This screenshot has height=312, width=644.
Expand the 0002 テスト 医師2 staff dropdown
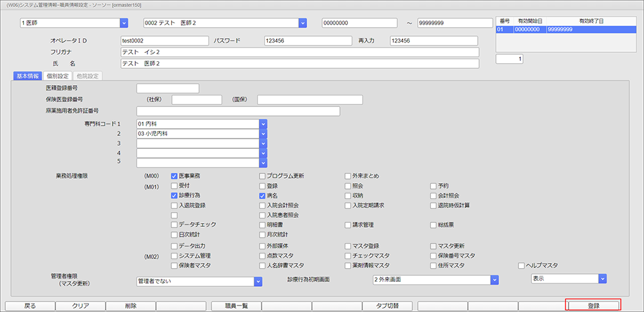click(303, 23)
